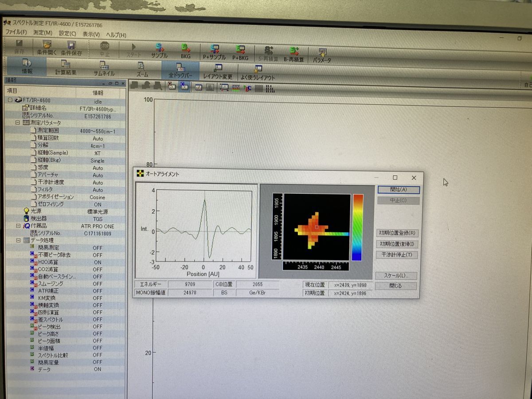Open the 計算結果 panel
Screen dimensions: 532x399
tap(66, 67)
